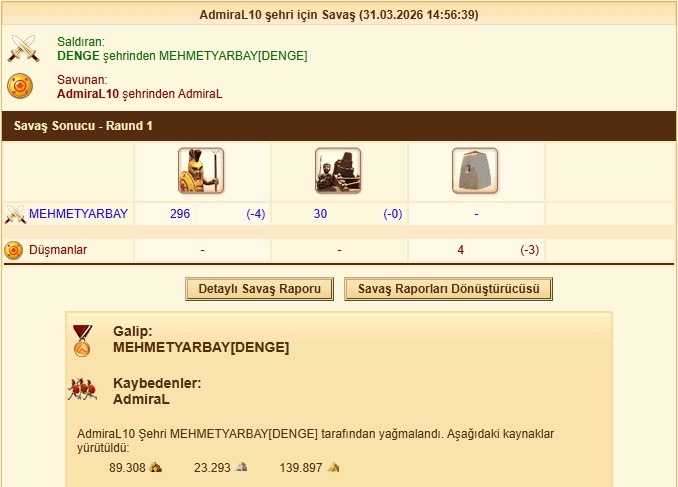Click the ram count 30

320,214
